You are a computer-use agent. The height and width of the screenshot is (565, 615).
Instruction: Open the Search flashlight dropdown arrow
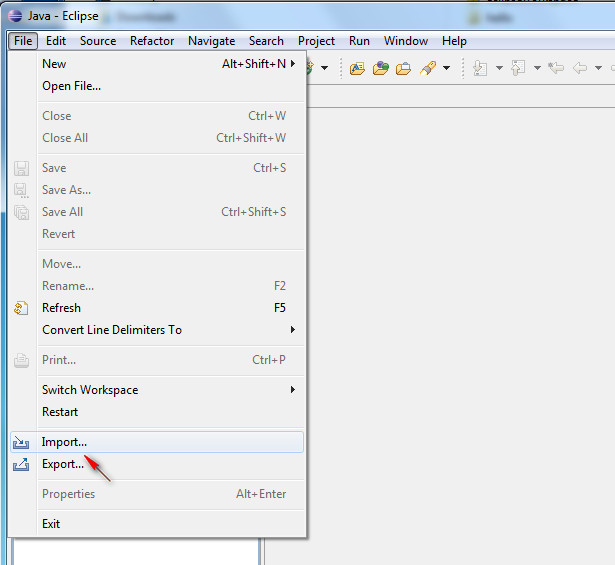(446, 68)
